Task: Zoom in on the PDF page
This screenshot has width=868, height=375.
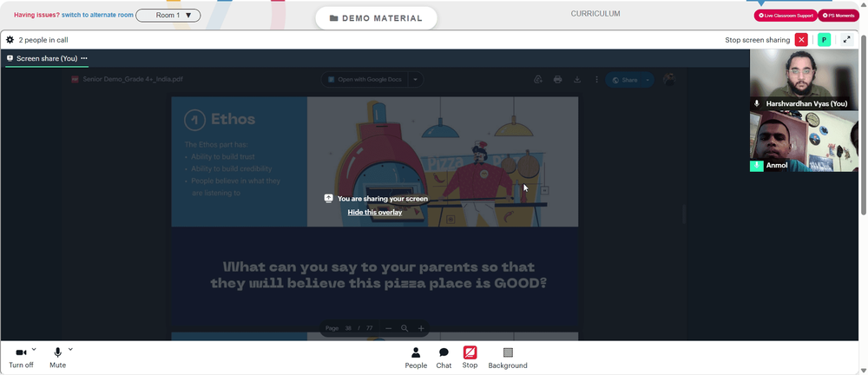Action: [x=421, y=328]
